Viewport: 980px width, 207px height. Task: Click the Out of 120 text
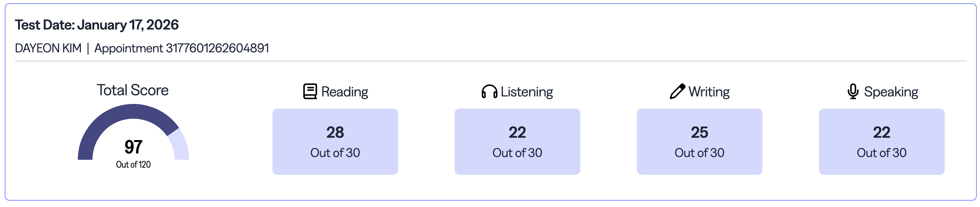pos(133,164)
